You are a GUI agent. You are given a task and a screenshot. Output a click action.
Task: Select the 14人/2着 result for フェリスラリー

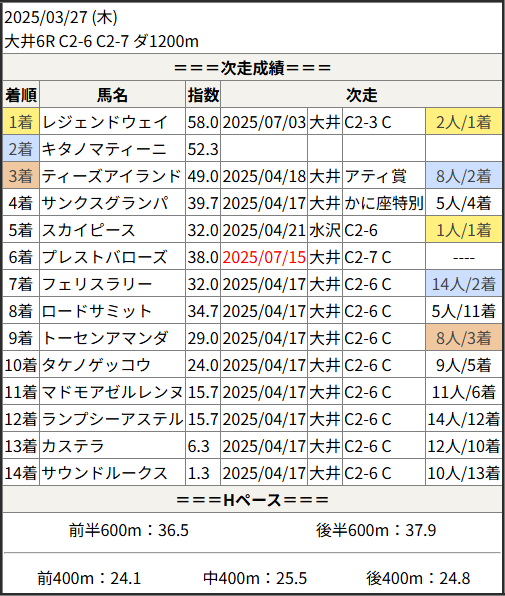pyautogui.click(x=464, y=284)
